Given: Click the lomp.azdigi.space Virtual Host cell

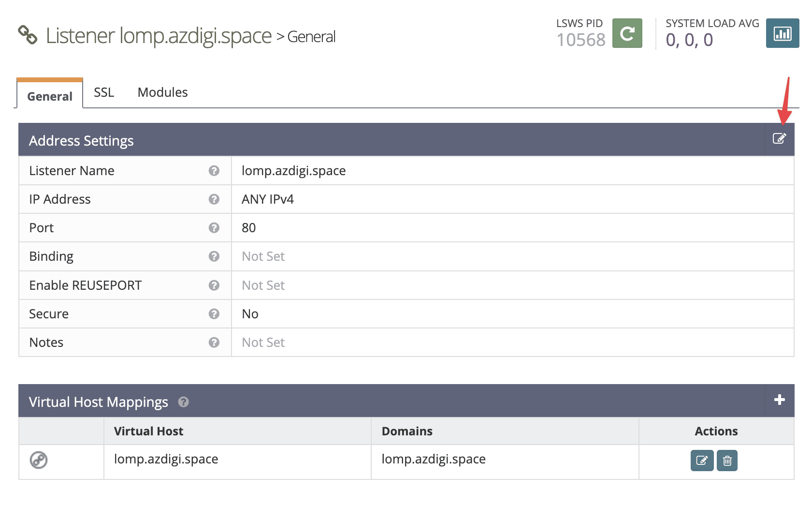Looking at the screenshot, I should coord(166,459).
